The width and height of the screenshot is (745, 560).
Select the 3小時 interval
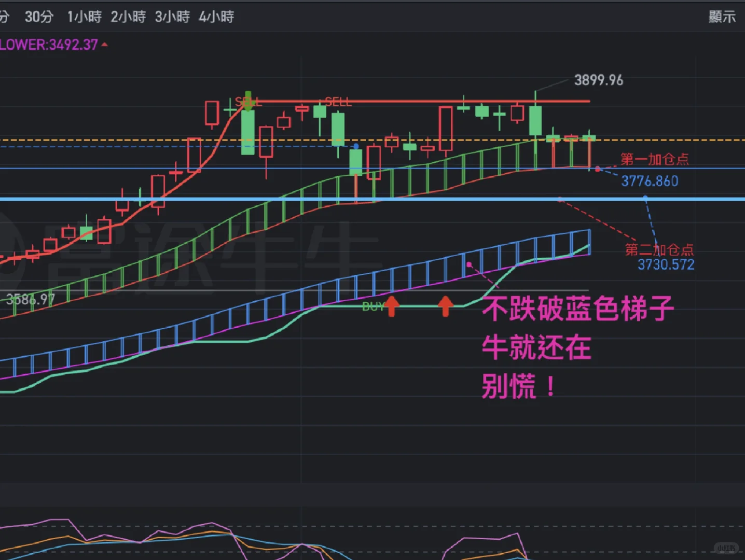pyautogui.click(x=173, y=17)
